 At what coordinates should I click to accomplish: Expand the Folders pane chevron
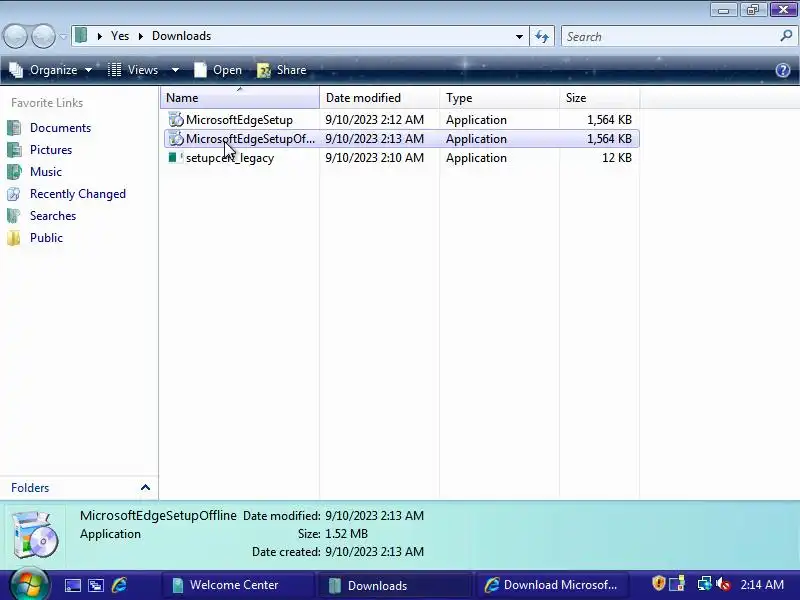[145, 487]
